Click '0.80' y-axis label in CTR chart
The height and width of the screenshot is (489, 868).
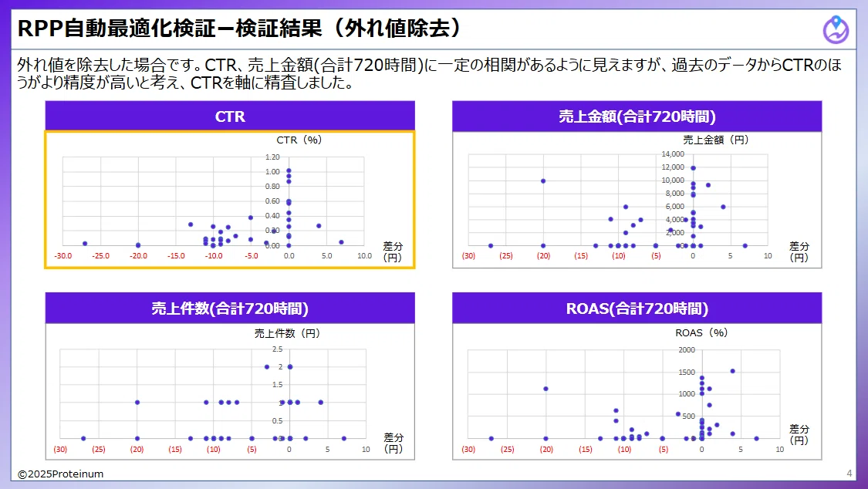(x=272, y=187)
